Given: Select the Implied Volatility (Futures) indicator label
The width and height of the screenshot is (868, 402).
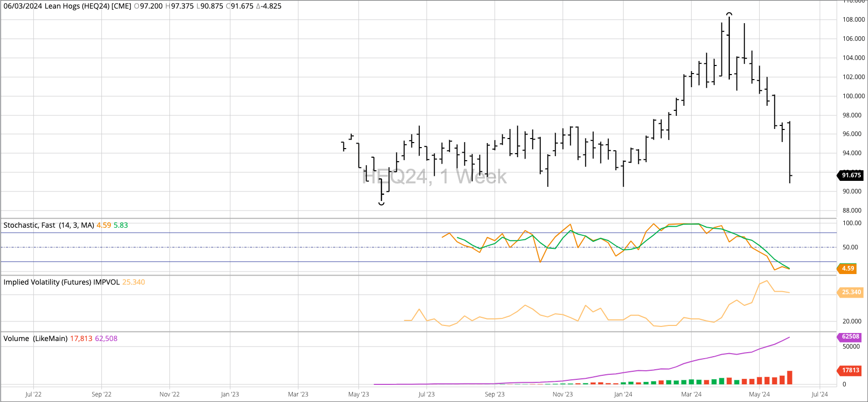Looking at the screenshot, I should click(x=61, y=282).
